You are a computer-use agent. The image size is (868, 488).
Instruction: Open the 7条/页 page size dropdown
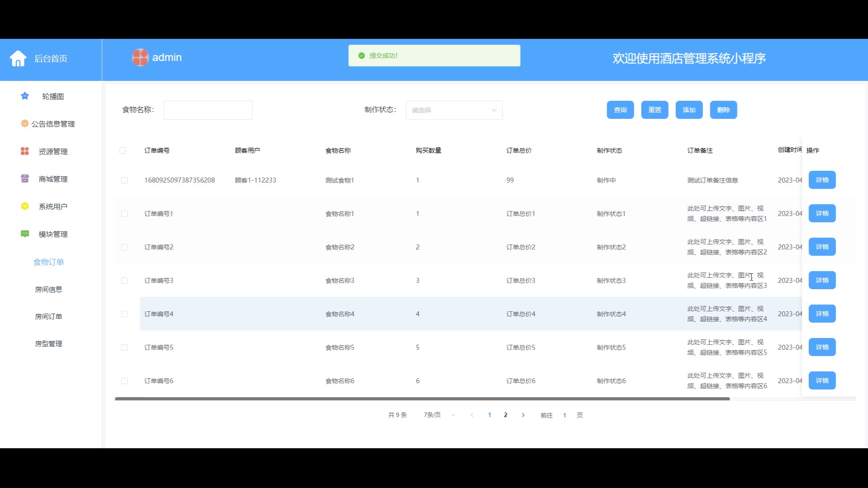click(439, 415)
